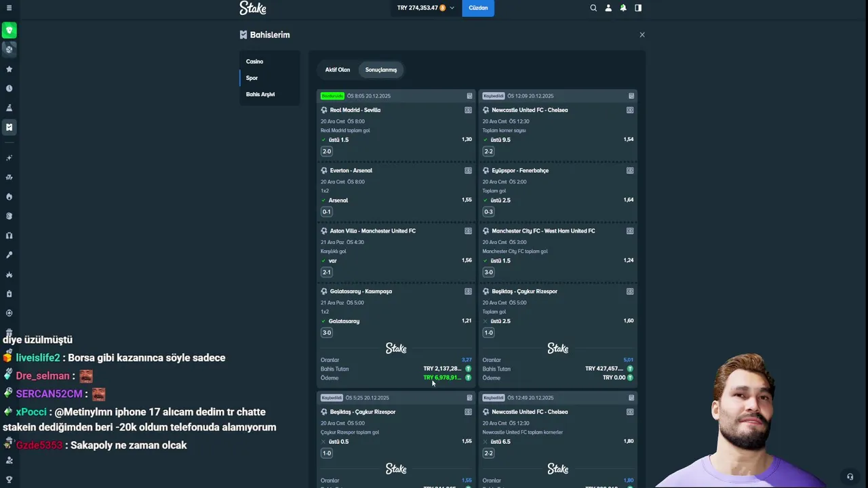The width and height of the screenshot is (868, 488).
Task: Click the 0-3 score box for Eyüpspor - Fenerbahçe
Action: click(488, 211)
